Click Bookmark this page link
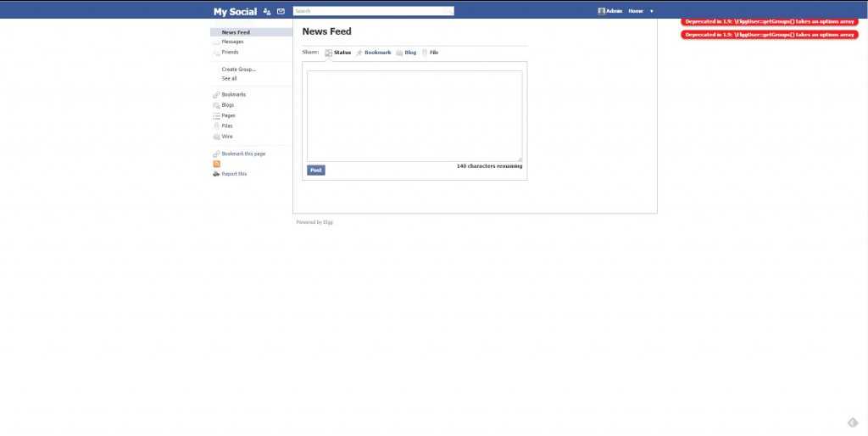This screenshot has width=868, height=436. (243, 154)
